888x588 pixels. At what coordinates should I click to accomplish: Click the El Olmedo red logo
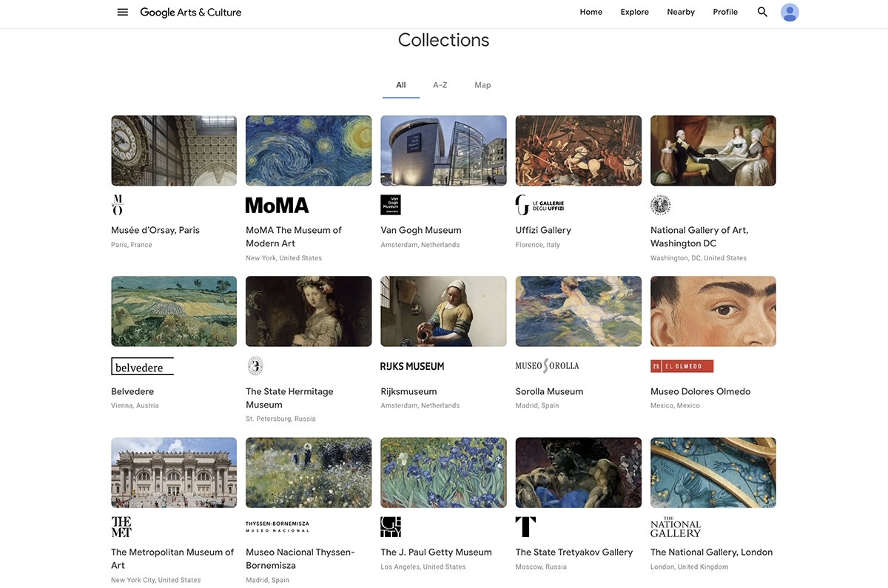(x=682, y=366)
